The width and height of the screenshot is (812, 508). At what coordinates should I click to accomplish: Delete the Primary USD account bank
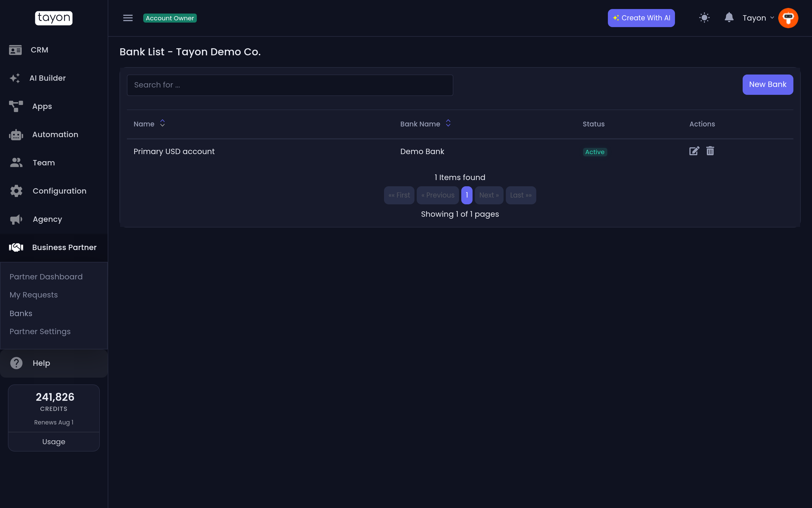coord(710,151)
